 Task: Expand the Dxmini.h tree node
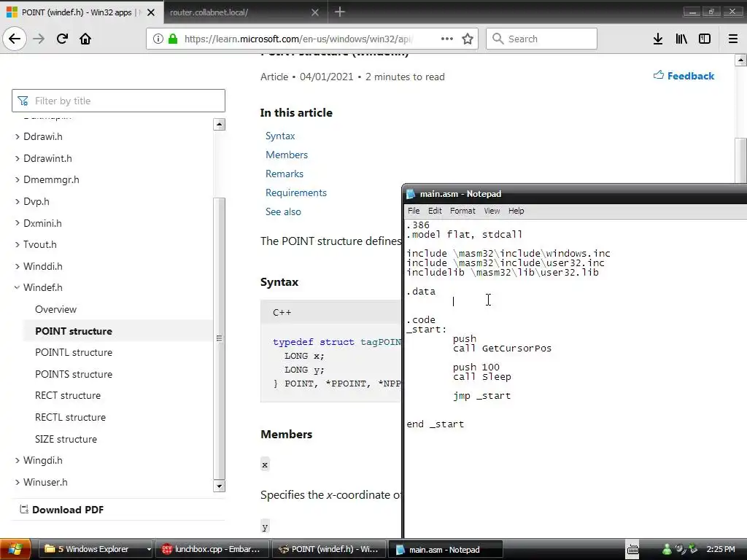tap(18, 223)
